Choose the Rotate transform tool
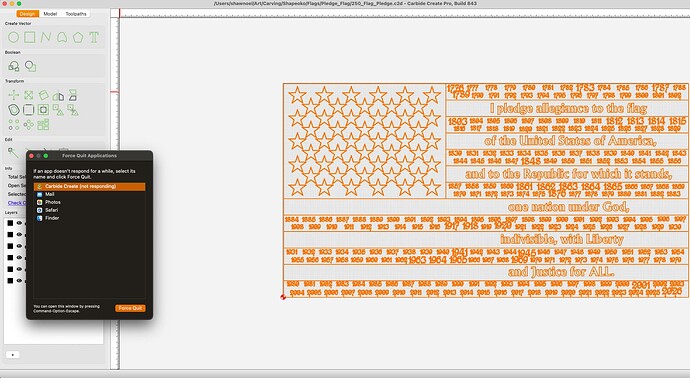This screenshot has height=378, width=690. [x=43, y=95]
